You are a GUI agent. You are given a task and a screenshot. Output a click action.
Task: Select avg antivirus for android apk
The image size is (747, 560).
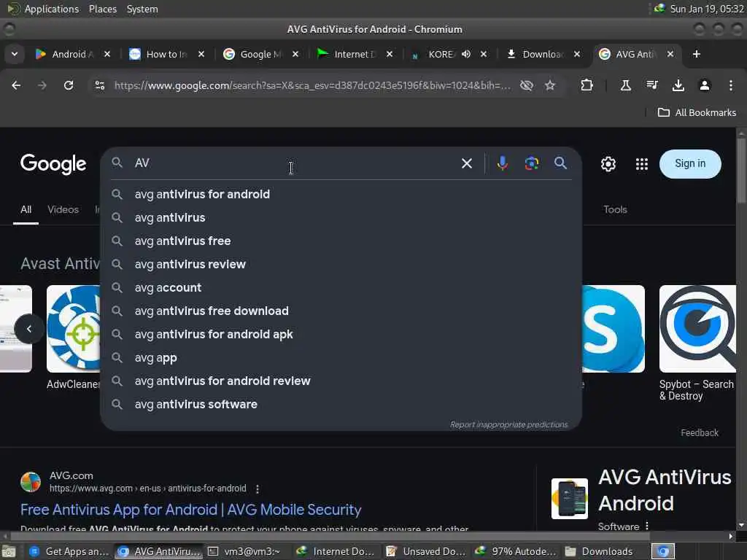(341, 334)
